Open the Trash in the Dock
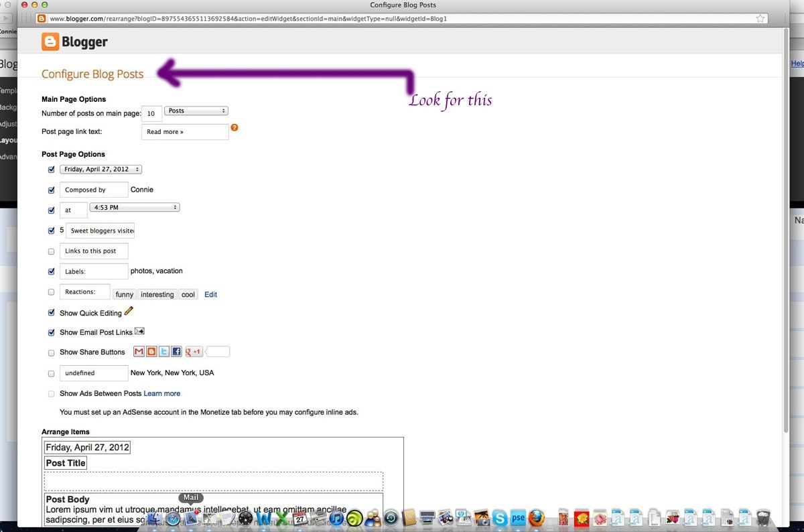Viewport: 804px width, 532px height. point(763,518)
